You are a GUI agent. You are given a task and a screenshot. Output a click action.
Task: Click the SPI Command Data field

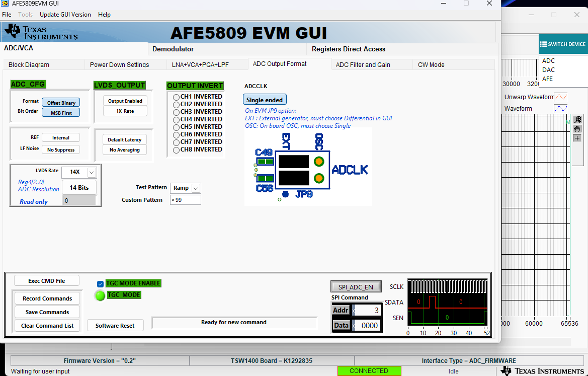point(368,325)
